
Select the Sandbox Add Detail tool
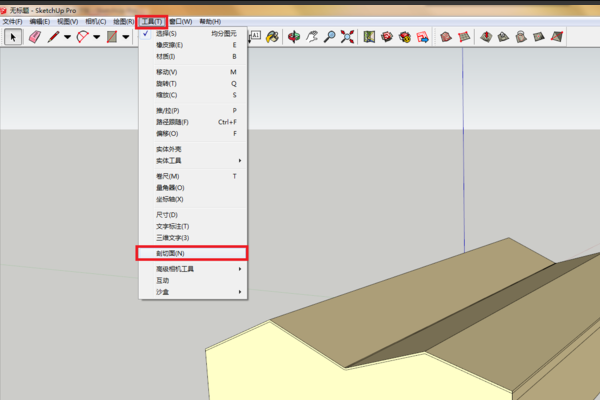tap(539, 37)
